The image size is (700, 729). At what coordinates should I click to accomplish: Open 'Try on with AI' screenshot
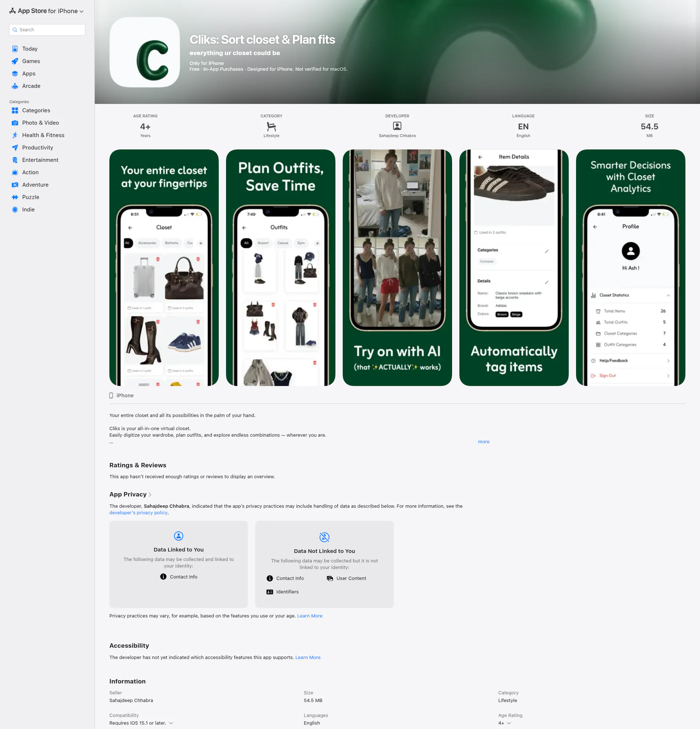click(397, 268)
